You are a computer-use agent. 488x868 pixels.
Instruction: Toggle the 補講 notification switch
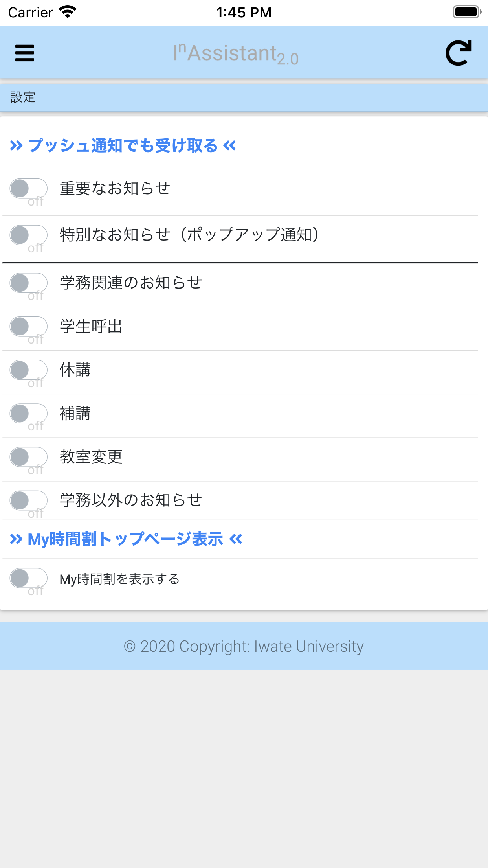pyautogui.click(x=28, y=414)
